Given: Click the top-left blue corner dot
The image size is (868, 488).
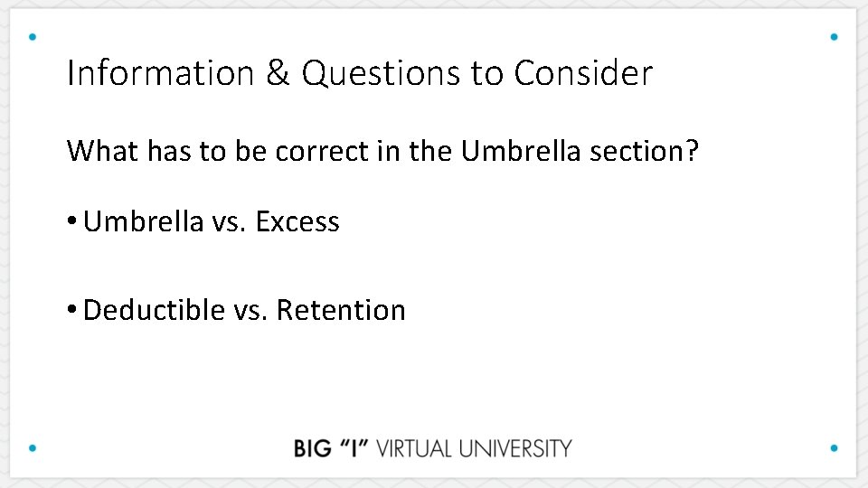Looking at the screenshot, I should pos(33,37).
